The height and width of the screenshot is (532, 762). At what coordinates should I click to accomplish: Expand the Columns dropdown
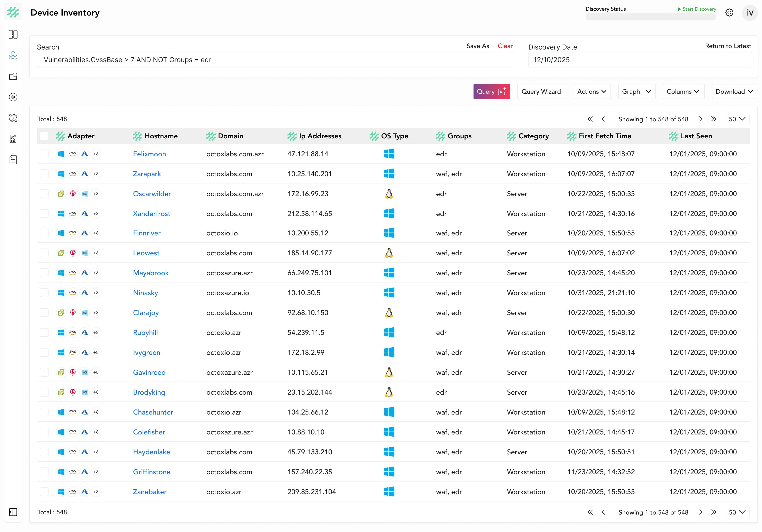tap(683, 91)
